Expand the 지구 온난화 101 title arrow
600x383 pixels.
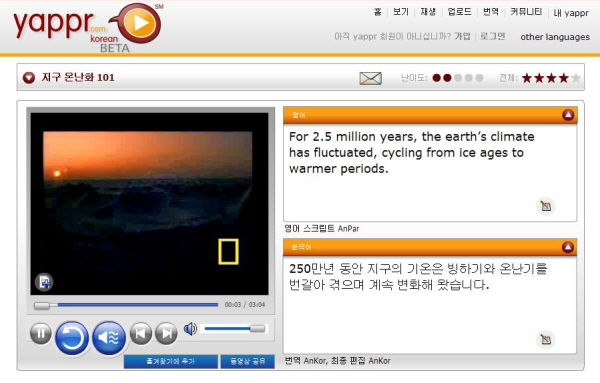[29, 78]
